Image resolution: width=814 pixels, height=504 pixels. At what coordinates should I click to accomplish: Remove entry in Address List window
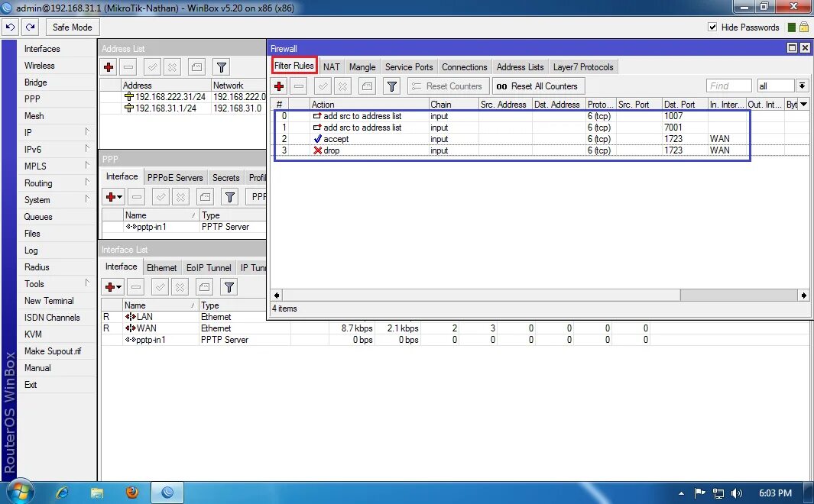tap(128, 67)
